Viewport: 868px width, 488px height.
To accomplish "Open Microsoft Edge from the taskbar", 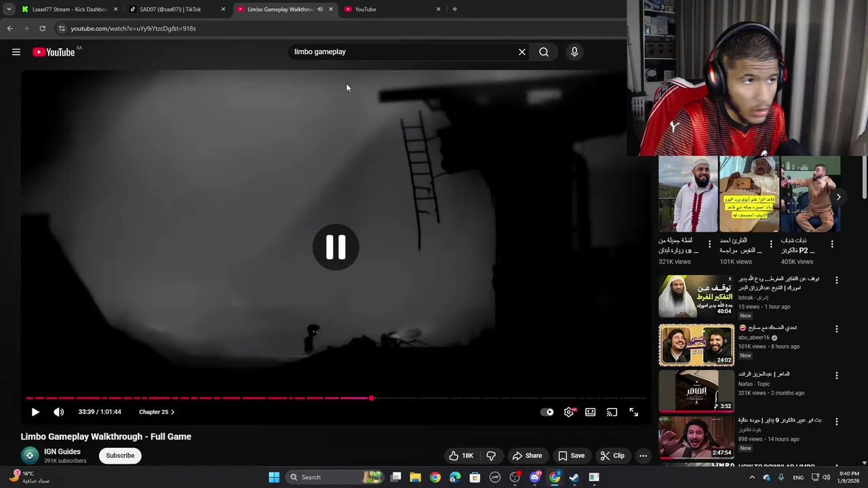I will coord(455,477).
